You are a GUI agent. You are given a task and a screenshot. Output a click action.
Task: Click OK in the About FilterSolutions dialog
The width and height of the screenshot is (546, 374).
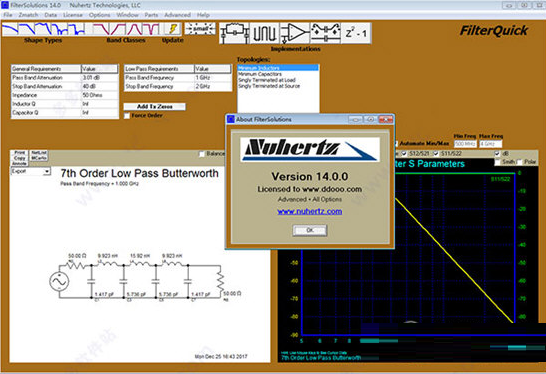pyautogui.click(x=310, y=230)
